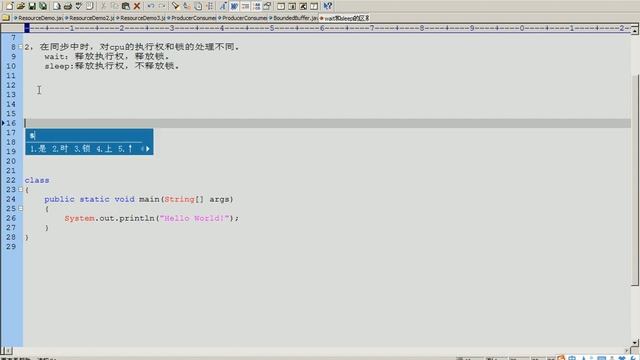
Task: Choose IME candidate 2.时
Action: [x=60, y=149]
